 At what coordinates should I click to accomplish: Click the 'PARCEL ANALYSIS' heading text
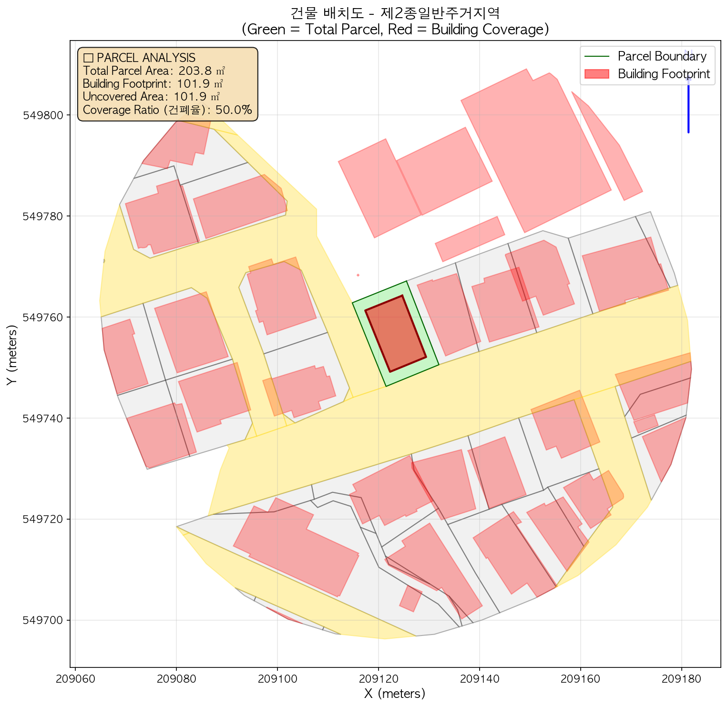[x=146, y=58]
